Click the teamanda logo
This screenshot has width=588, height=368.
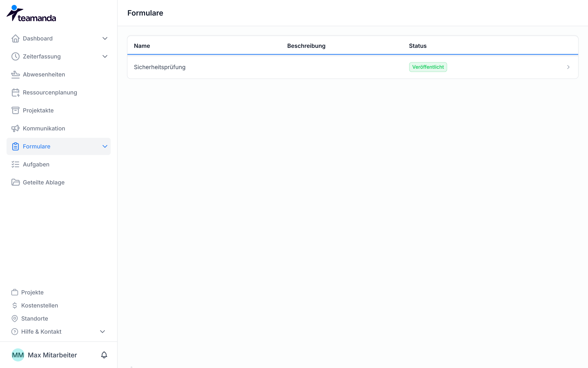click(x=31, y=13)
